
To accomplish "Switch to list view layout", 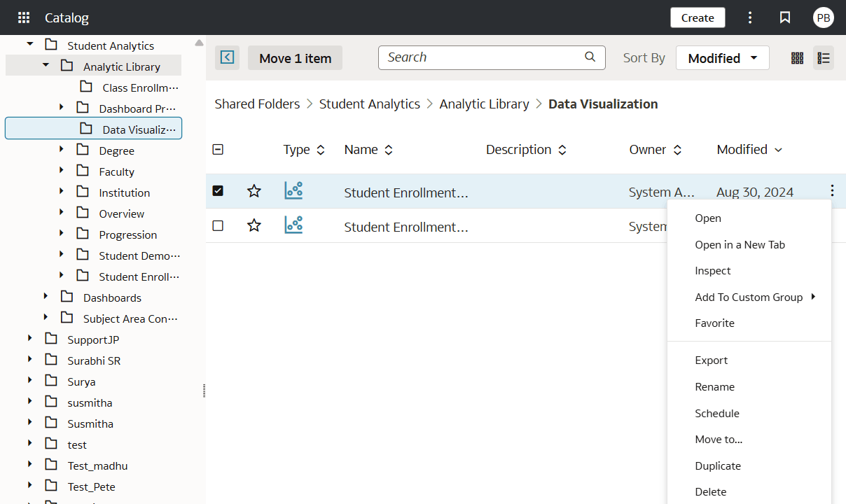I will 824,58.
